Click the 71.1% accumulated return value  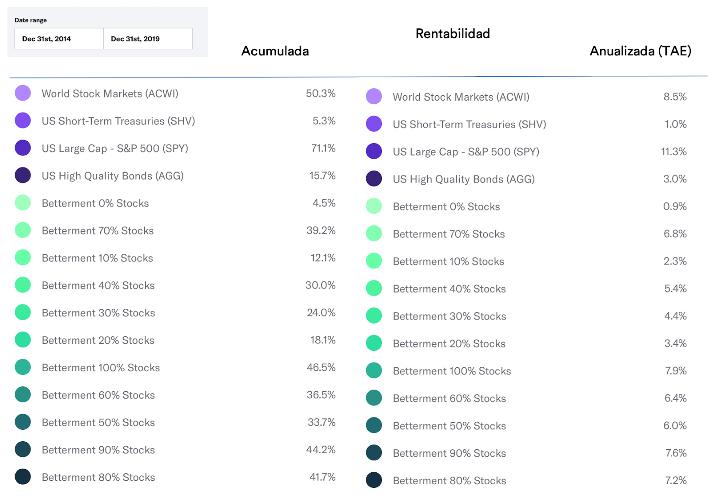pyautogui.click(x=323, y=148)
